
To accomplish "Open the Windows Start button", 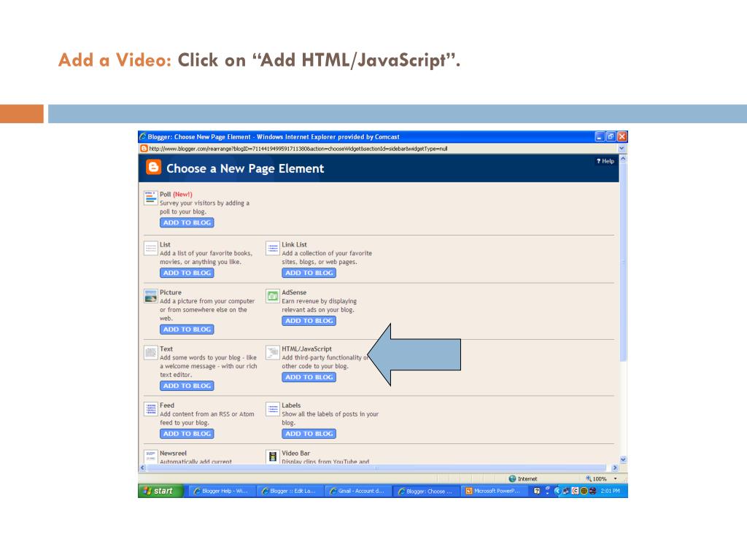I will click(x=160, y=491).
